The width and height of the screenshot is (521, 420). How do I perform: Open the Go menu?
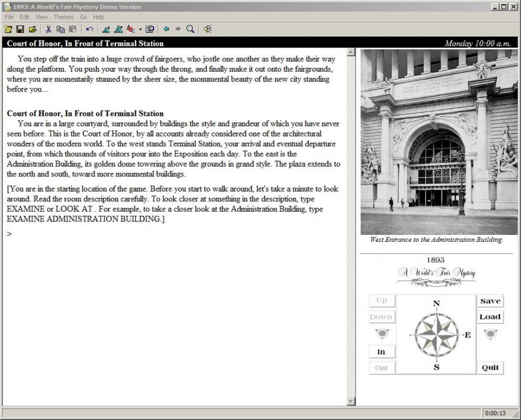83,17
